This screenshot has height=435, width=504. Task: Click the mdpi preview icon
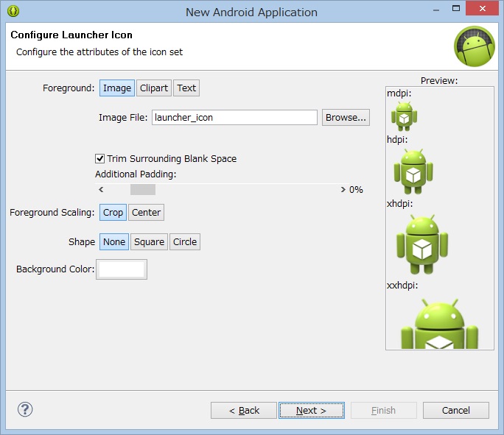pyautogui.click(x=404, y=116)
